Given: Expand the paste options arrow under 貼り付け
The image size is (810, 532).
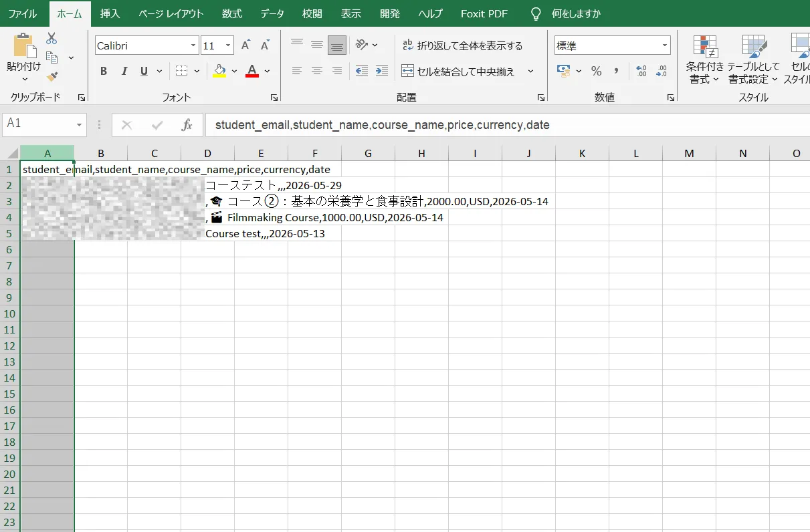Looking at the screenshot, I should (24, 79).
